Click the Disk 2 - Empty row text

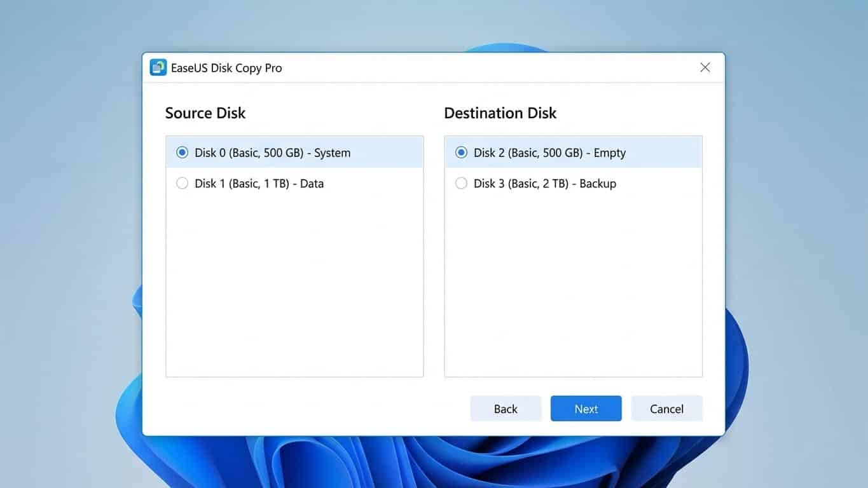(549, 152)
